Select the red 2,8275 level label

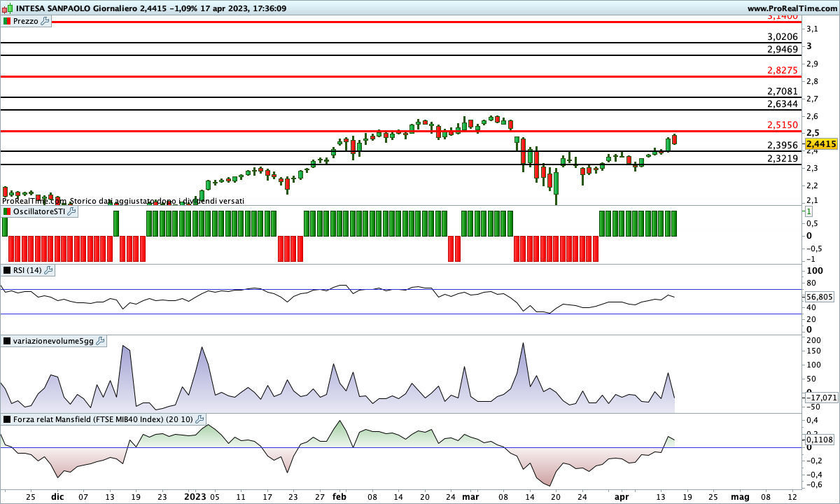[x=783, y=70]
